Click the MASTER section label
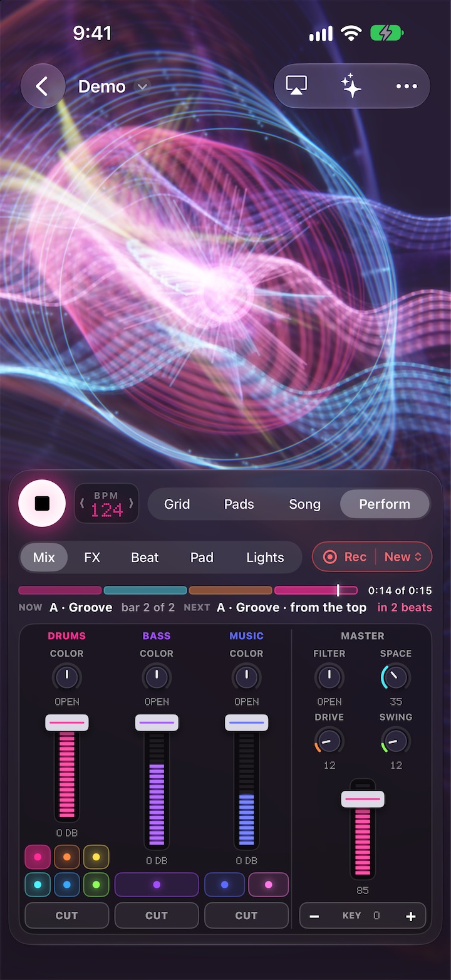 (x=363, y=636)
